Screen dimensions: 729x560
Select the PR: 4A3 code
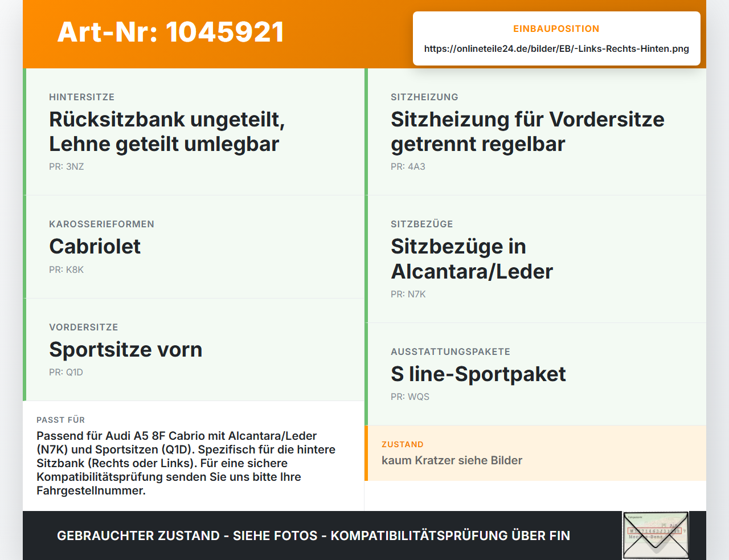408,166
